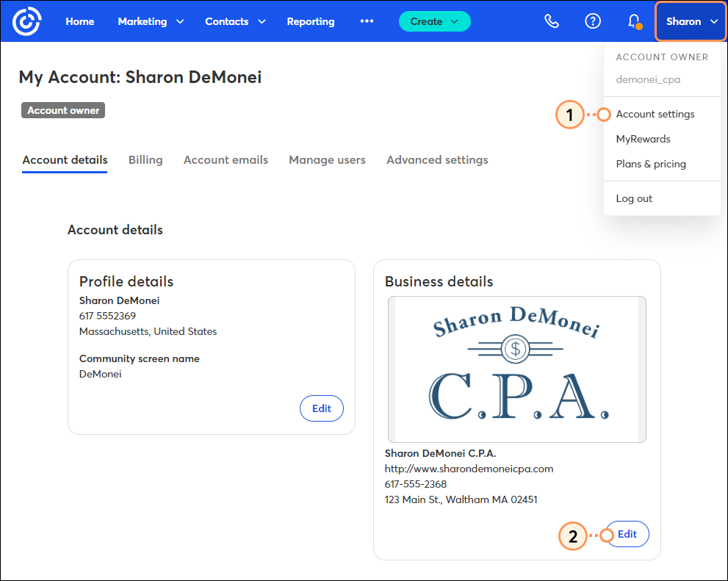The width and height of the screenshot is (728, 581).
Task: Switch to the Account emails tab
Action: [x=226, y=160]
